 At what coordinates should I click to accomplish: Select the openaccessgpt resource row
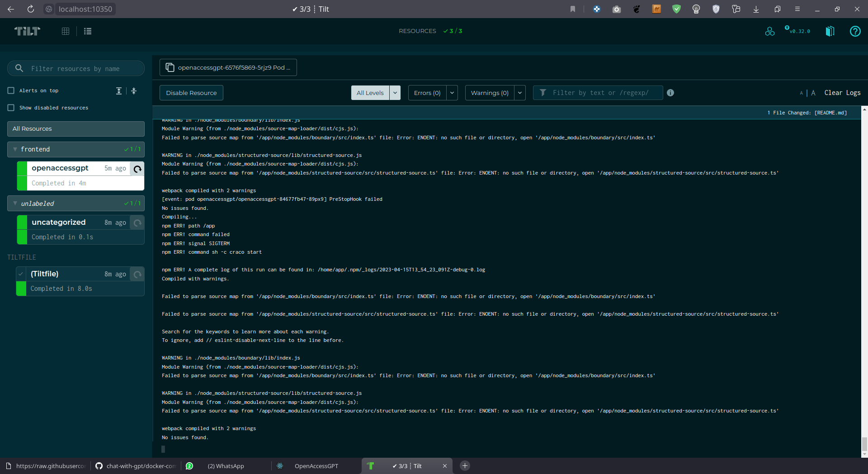[80, 176]
